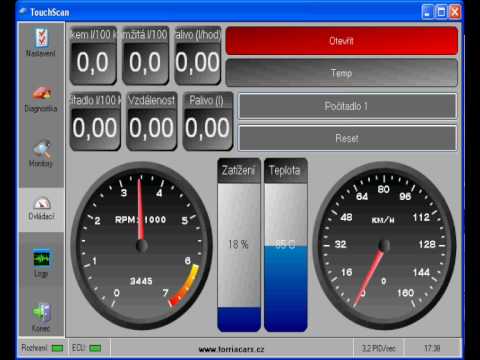480x360 pixels.
Task: Click the TouchScan title bar icon
Action: [x=23, y=12]
